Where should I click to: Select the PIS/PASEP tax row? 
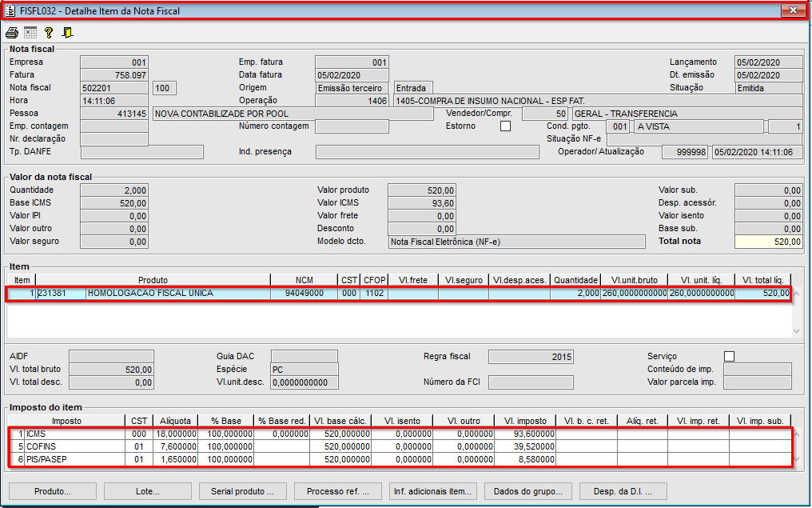click(400, 459)
